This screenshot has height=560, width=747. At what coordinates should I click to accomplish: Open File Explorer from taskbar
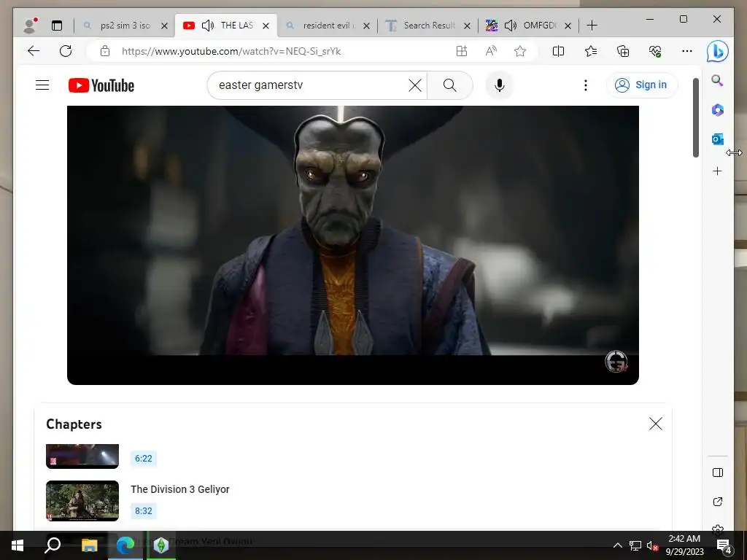(89, 545)
